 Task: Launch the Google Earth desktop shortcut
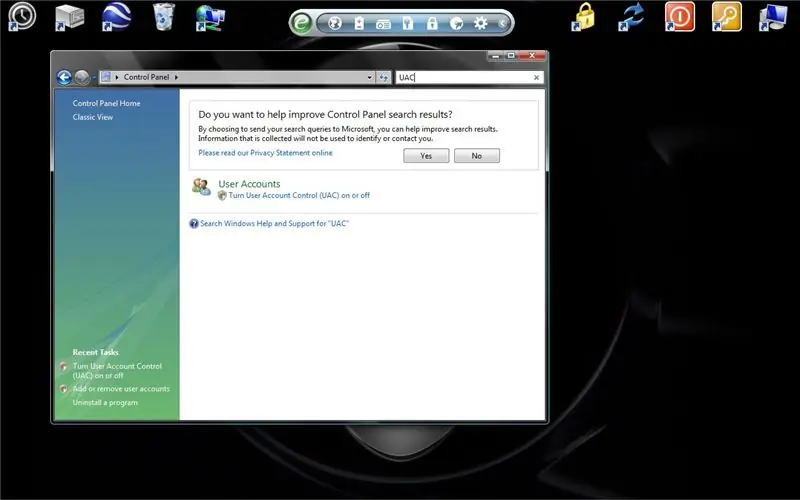[116, 16]
